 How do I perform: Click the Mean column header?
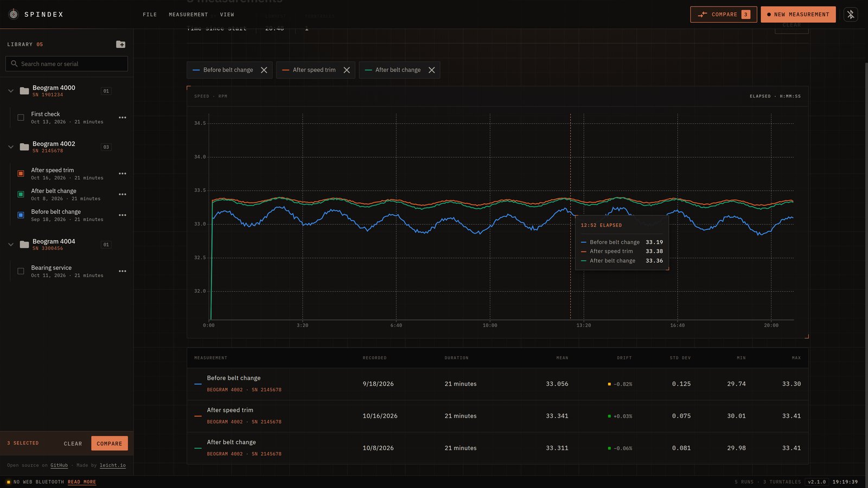tap(563, 358)
